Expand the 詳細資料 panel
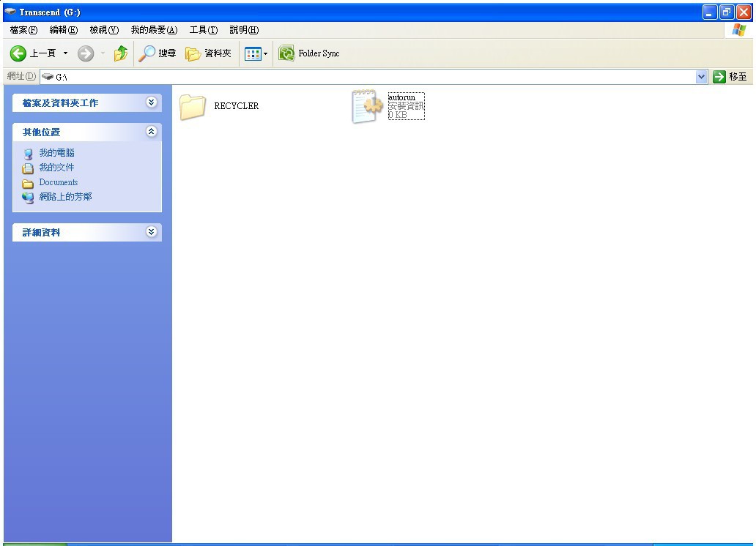756x546 pixels. [152, 232]
